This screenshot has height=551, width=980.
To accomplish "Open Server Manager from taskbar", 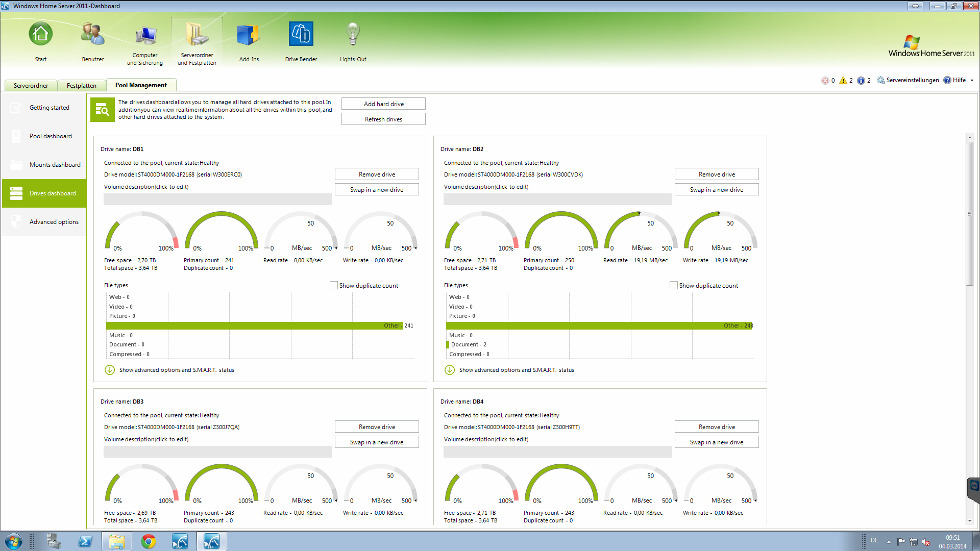I will (x=54, y=541).
